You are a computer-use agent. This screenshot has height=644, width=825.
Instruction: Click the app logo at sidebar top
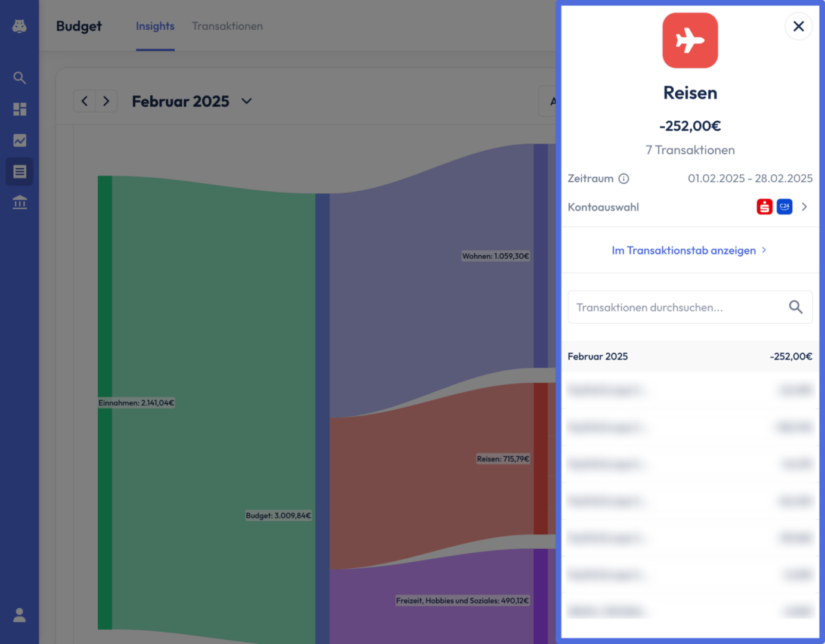tap(20, 26)
